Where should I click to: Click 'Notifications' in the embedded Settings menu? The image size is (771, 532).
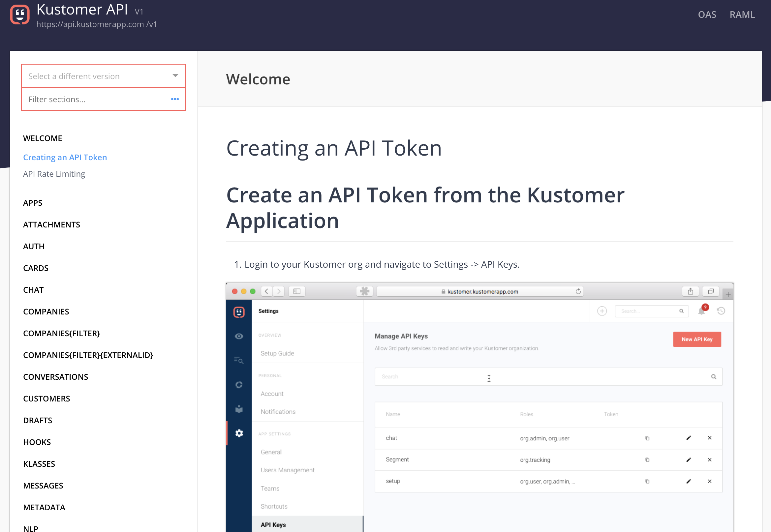tap(278, 412)
